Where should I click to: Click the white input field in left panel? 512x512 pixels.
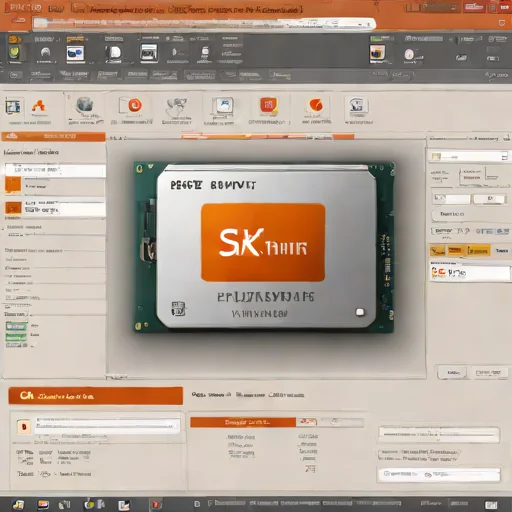point(55,170)
